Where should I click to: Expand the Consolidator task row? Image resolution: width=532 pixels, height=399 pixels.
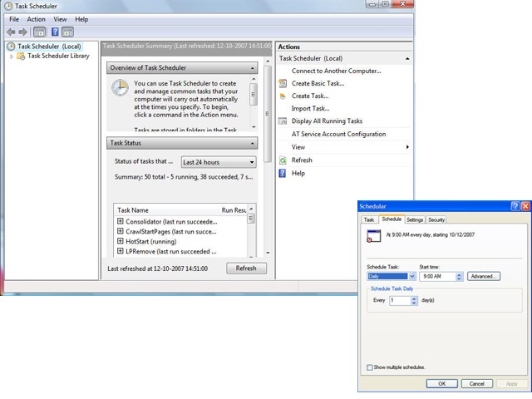click(x=120, y=221)
